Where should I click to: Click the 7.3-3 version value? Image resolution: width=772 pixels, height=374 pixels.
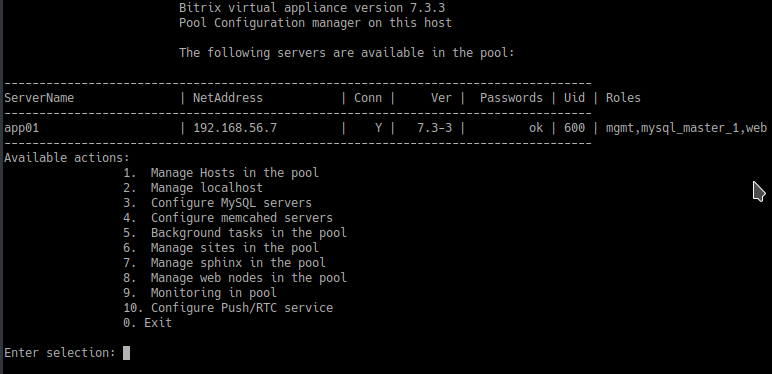(434, 128)
